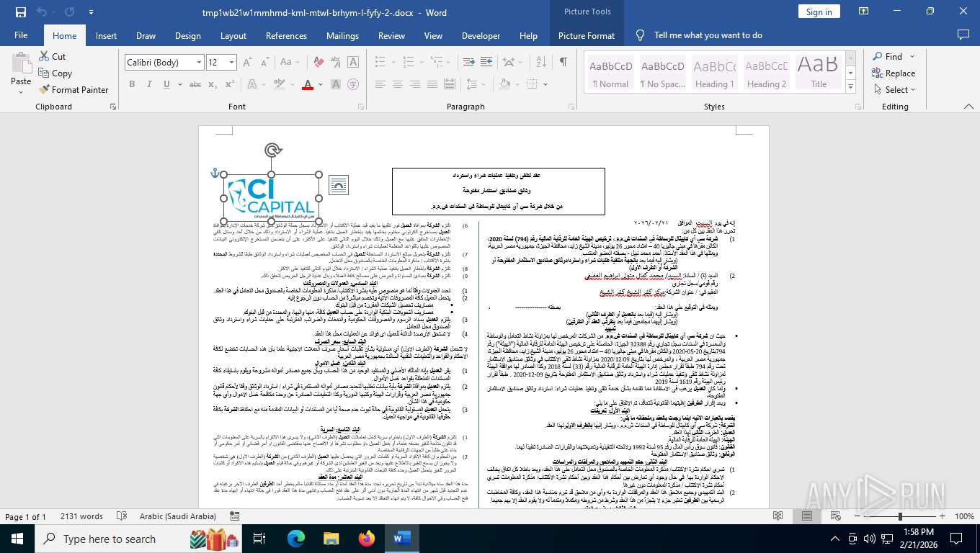Expand the Styles gallery More arrow

[850, 88]
